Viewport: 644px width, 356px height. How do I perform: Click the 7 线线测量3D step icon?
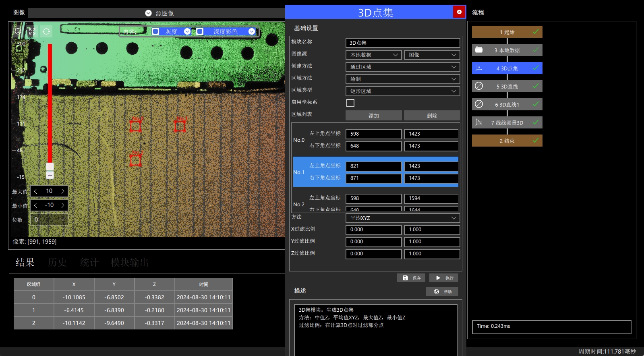479,122
